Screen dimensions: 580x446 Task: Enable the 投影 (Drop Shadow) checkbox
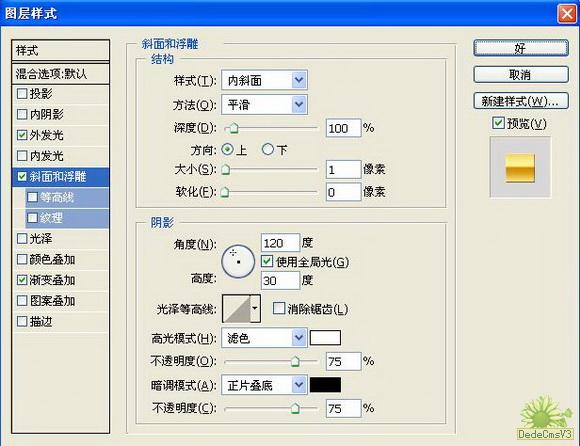click(22, 94)
